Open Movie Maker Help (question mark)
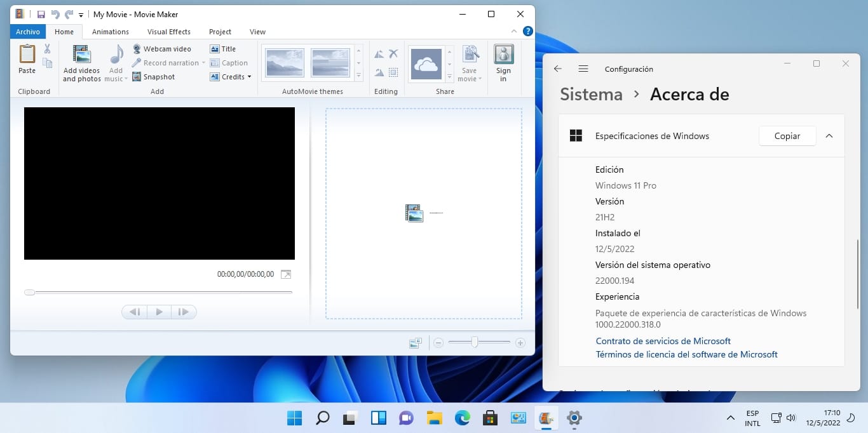868x433 pixels. point(527,31)
